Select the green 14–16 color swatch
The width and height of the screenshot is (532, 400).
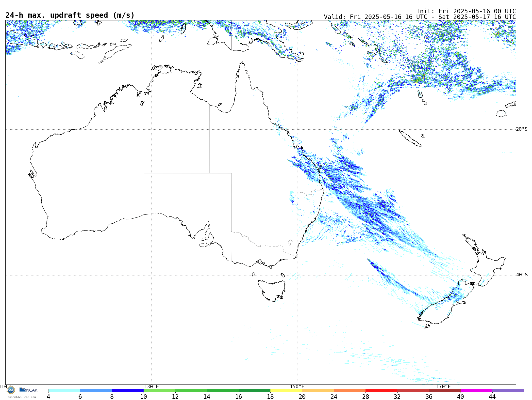223,390
